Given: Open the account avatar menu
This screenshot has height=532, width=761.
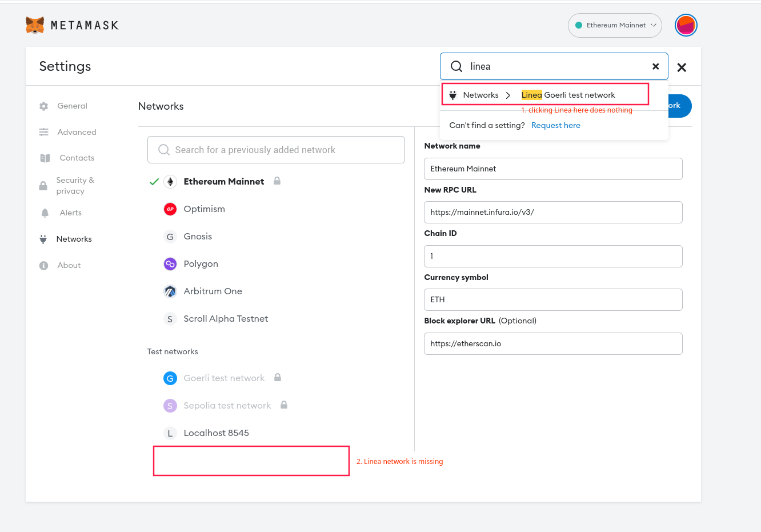Looking at the screenshot, I should (686, 25).
